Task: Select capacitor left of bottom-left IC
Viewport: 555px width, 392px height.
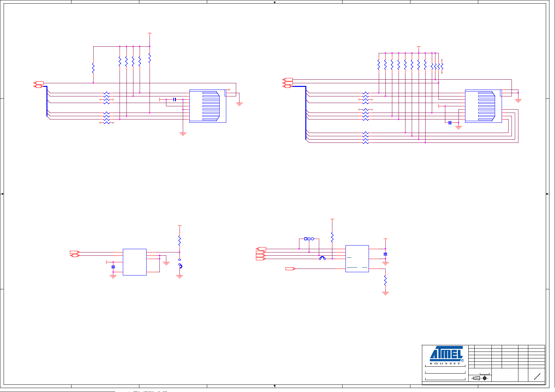Action: (113, 267)
